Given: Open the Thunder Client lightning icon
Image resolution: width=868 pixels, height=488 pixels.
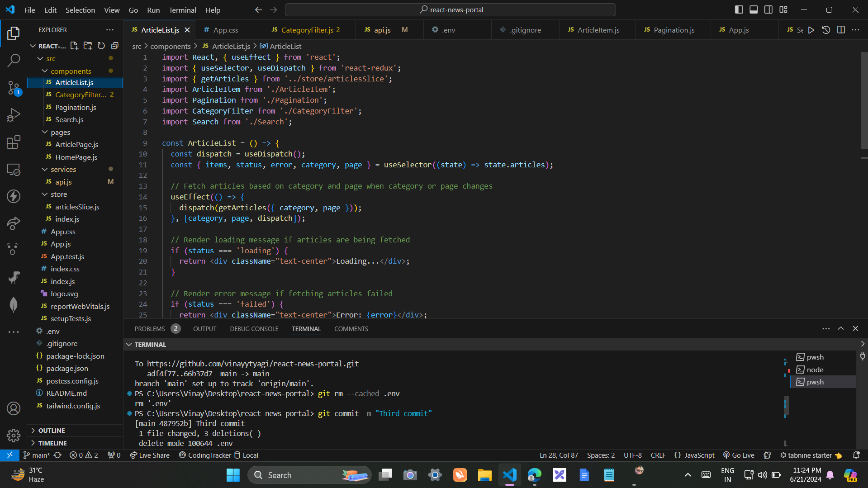Looking at the screenshot, I should click(14, 196).
